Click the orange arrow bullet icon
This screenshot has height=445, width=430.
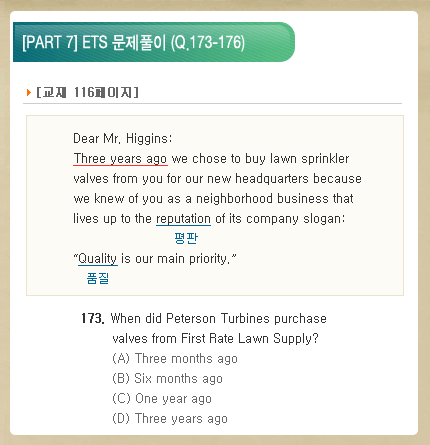(x=29, y=92)
